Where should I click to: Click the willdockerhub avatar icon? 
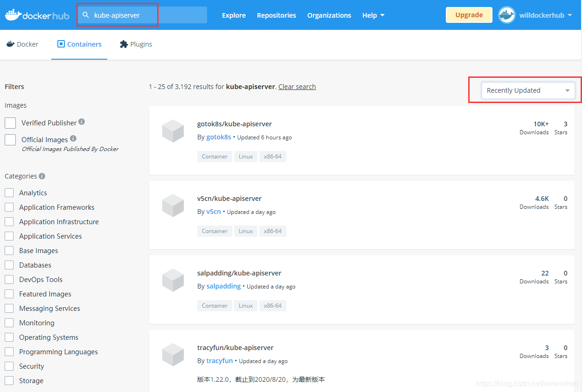(x=506, y=15)
